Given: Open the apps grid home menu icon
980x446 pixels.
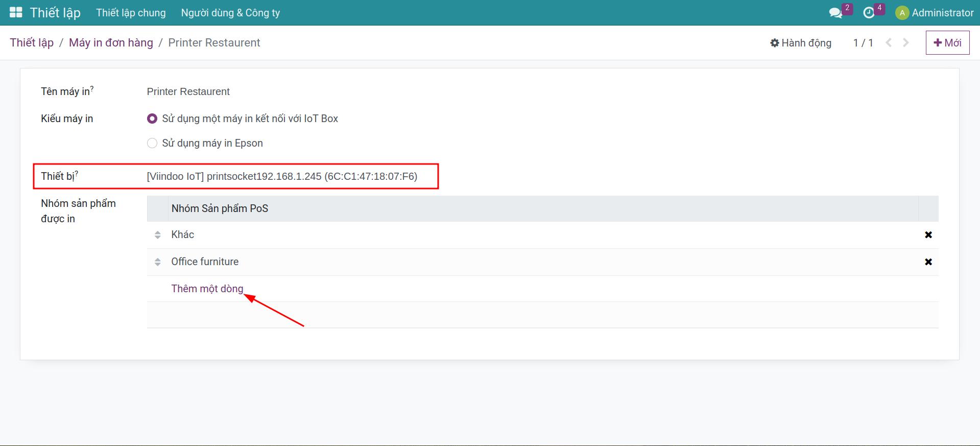Looking at the screenshot, I should [x=16, y=13].
